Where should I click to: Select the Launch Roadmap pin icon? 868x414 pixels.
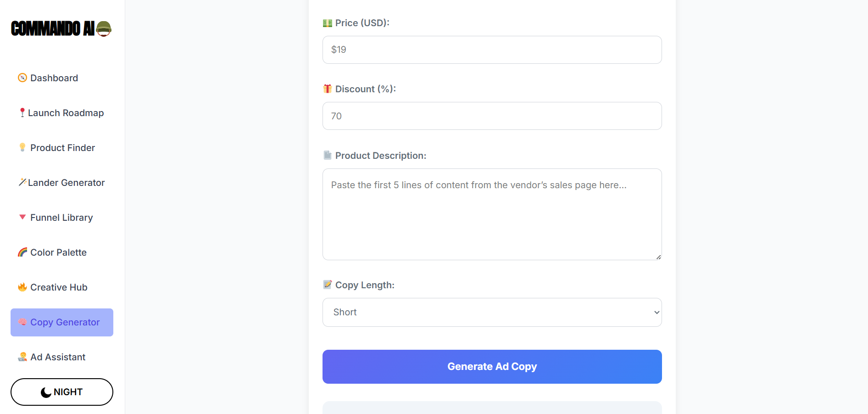pos(22,112)
